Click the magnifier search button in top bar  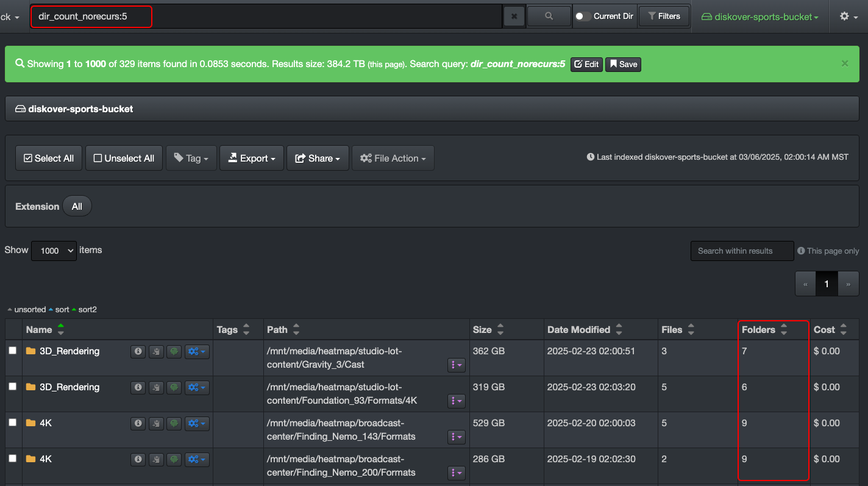pyautogui.click(x=549, y=16)
